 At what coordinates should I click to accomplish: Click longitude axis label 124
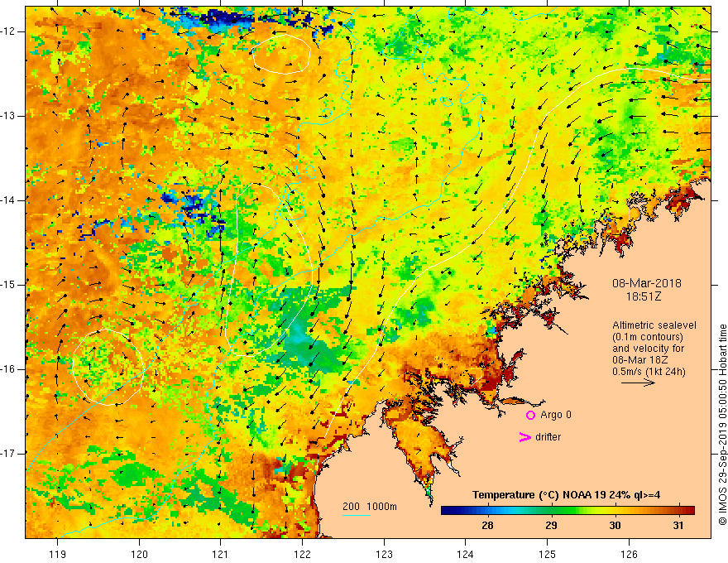pos(466,554)
